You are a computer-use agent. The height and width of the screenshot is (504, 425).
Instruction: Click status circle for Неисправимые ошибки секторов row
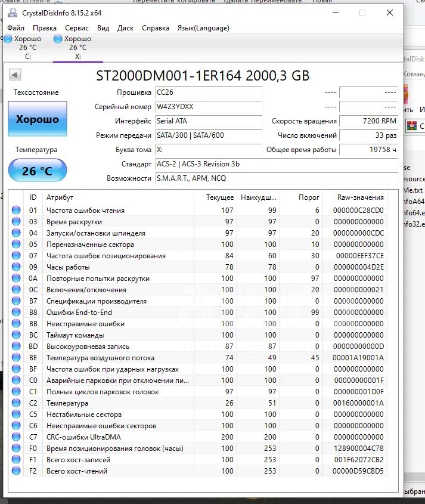tap(16, 426)
